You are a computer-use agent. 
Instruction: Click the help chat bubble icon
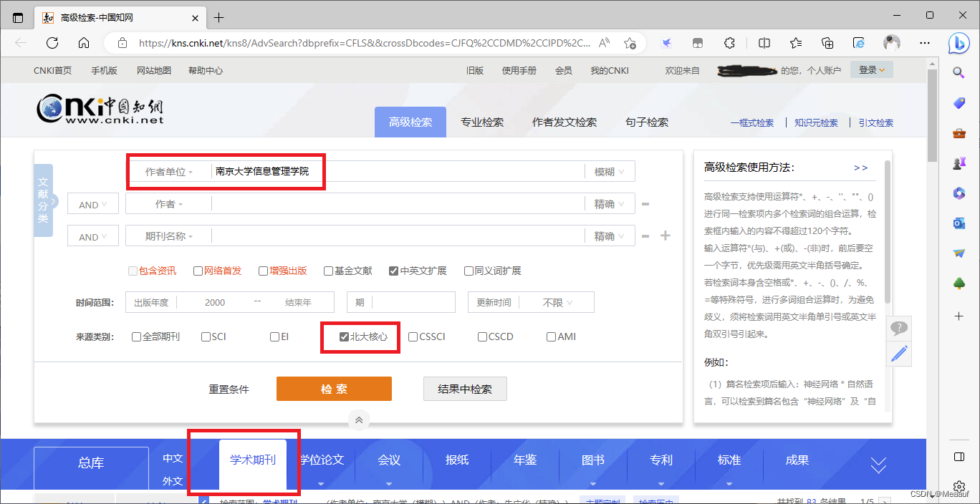coord(899,329)
